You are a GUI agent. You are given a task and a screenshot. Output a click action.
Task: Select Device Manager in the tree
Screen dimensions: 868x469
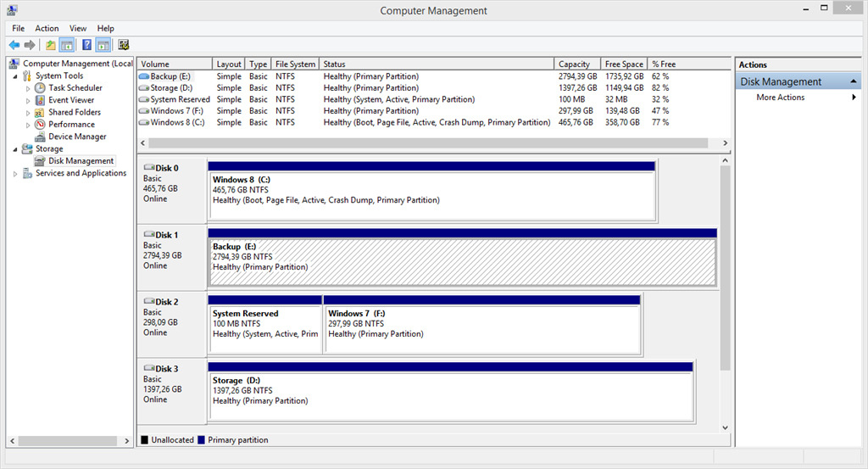click(77, 137)
